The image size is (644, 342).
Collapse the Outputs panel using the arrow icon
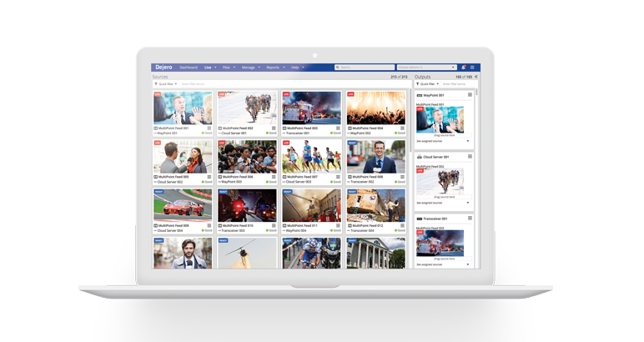(x=476, y=77)
